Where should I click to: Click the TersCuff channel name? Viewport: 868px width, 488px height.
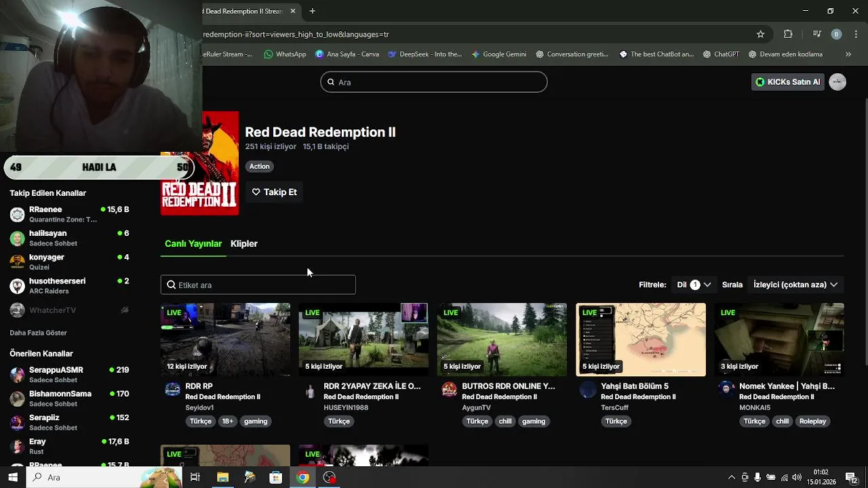pos(614,407)
